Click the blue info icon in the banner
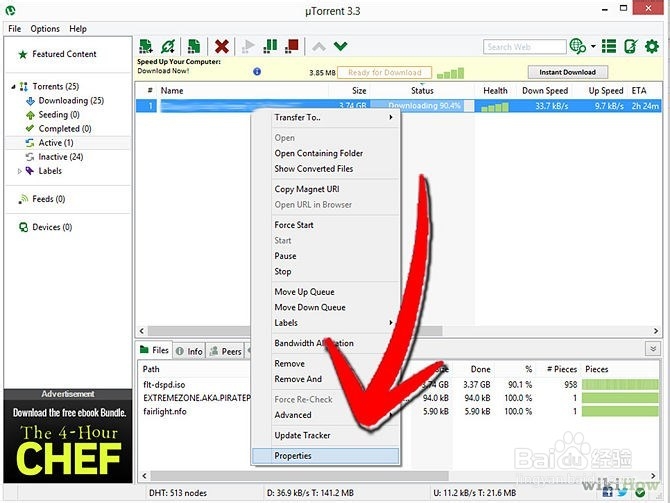The image size is (670, 503). tap(257, 71)
